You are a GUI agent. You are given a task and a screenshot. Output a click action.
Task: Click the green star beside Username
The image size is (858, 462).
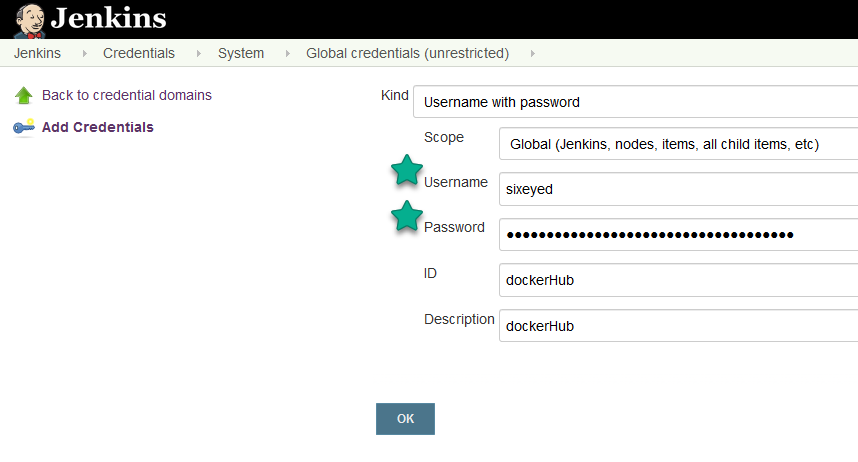(406, 170)
